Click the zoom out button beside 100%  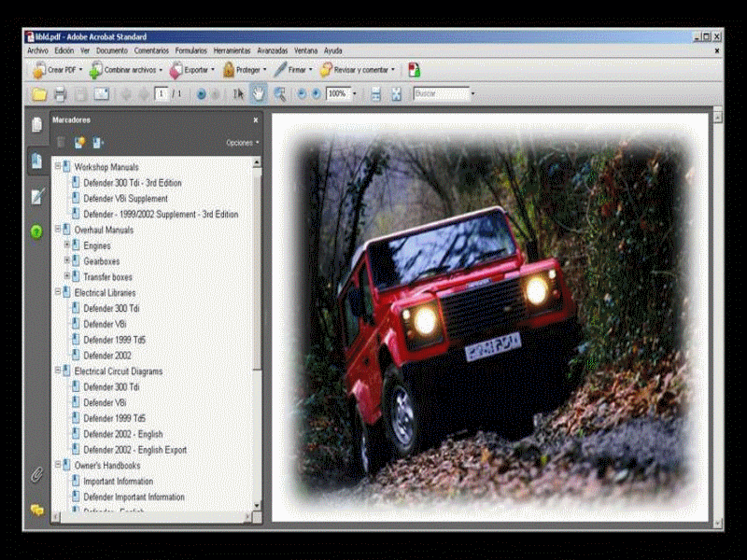pos(301,94)
